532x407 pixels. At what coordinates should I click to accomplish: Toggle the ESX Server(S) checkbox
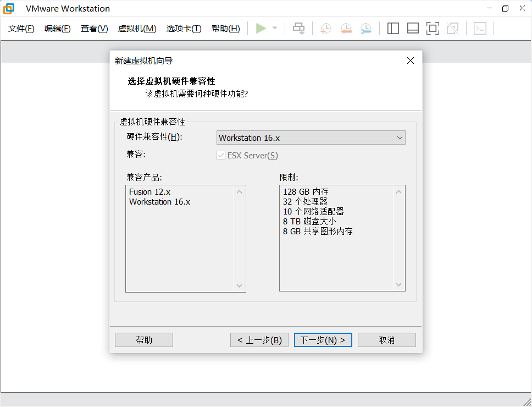pos(221,156)
